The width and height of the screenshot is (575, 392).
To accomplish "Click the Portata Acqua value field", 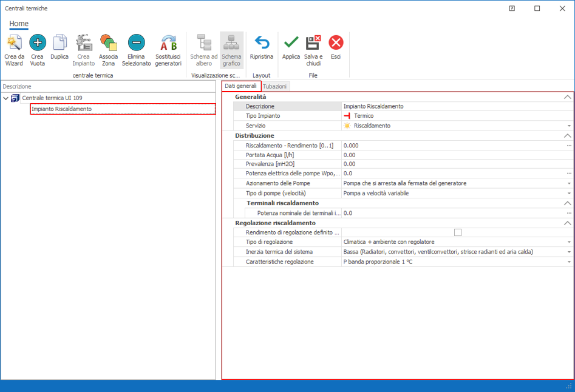I will pos(455,155).
